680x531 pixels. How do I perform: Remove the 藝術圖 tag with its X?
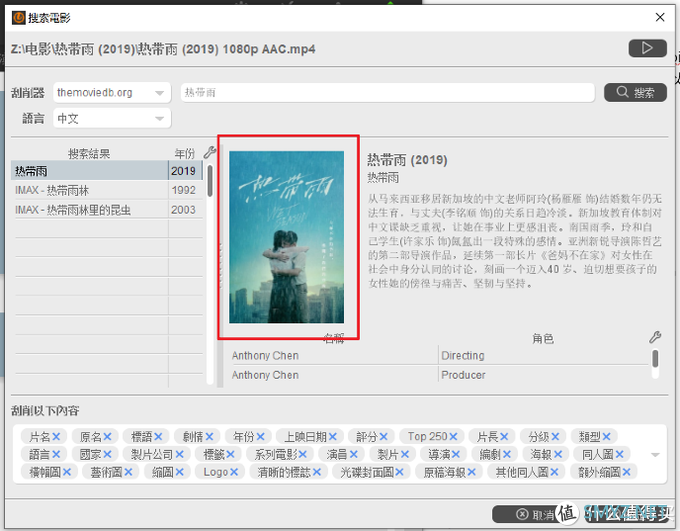click(128, 472)
